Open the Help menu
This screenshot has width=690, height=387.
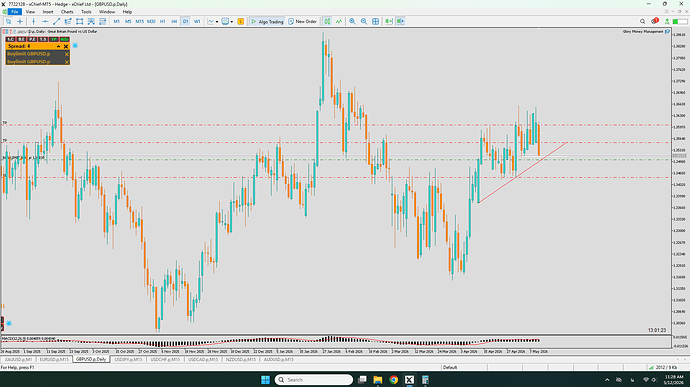click(127, 12)
